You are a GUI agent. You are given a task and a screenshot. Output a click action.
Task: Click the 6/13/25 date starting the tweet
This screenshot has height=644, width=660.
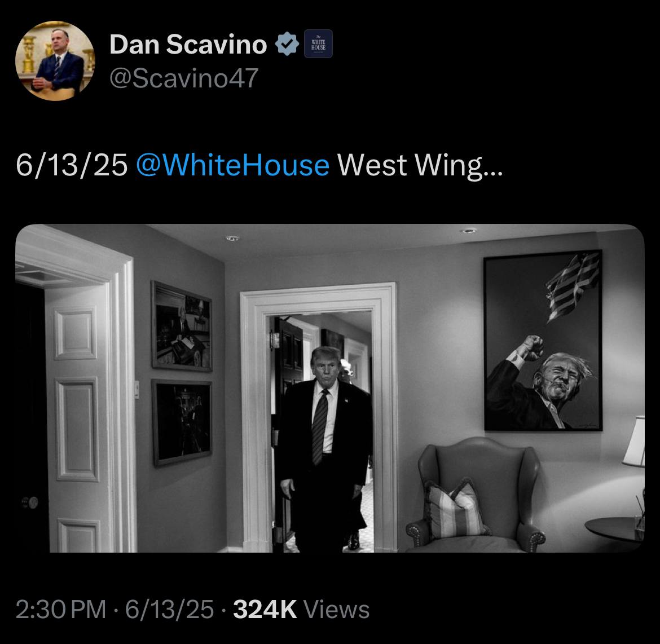click(72, 165)
